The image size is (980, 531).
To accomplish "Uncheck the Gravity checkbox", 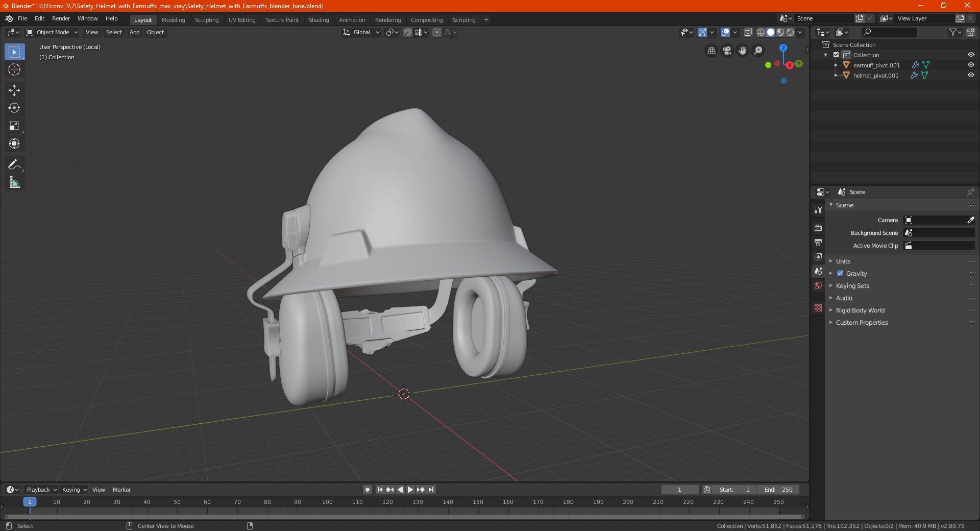I will click(840, 273).
